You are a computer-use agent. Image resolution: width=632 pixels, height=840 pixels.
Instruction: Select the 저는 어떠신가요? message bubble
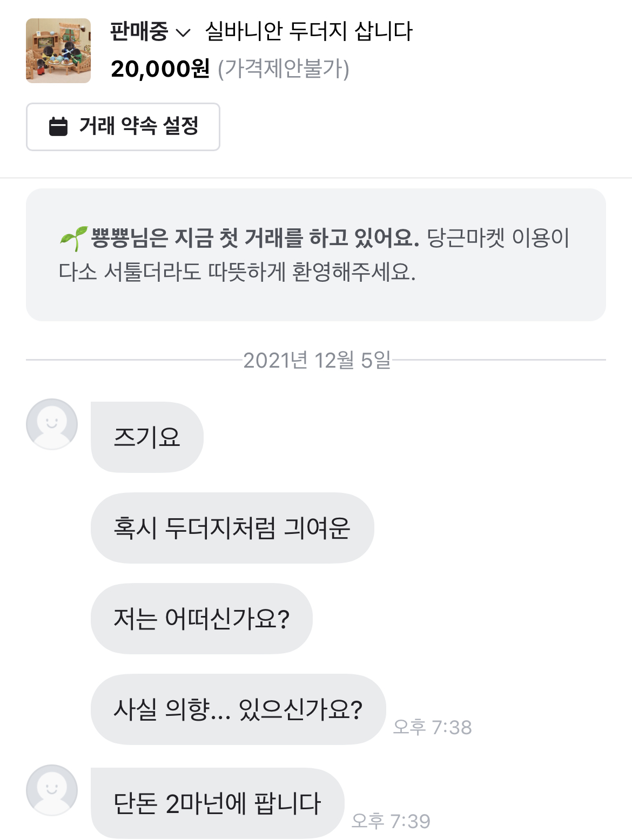201,619
